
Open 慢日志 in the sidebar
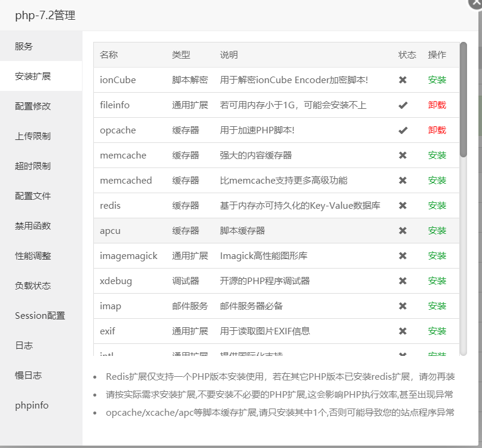point(28,375)
